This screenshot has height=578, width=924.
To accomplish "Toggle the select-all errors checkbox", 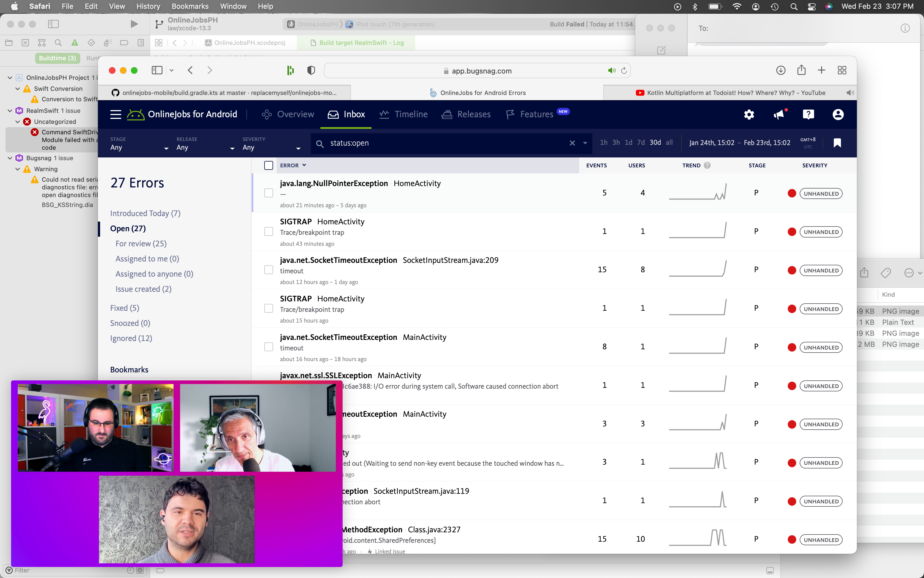I will [x=268, y=165].
